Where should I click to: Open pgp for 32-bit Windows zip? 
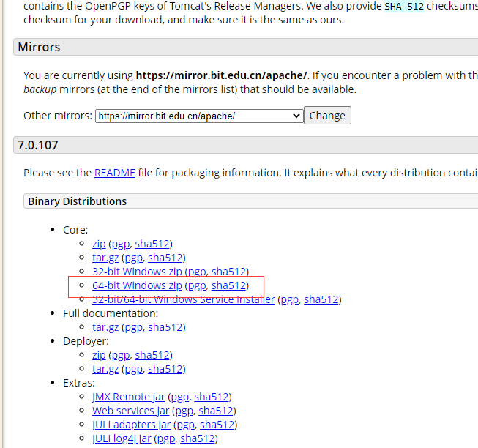tap(197, 272)
